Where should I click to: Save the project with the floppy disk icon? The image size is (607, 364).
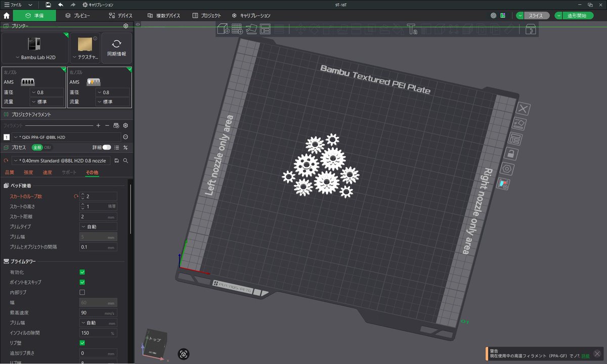click(48, 5)
